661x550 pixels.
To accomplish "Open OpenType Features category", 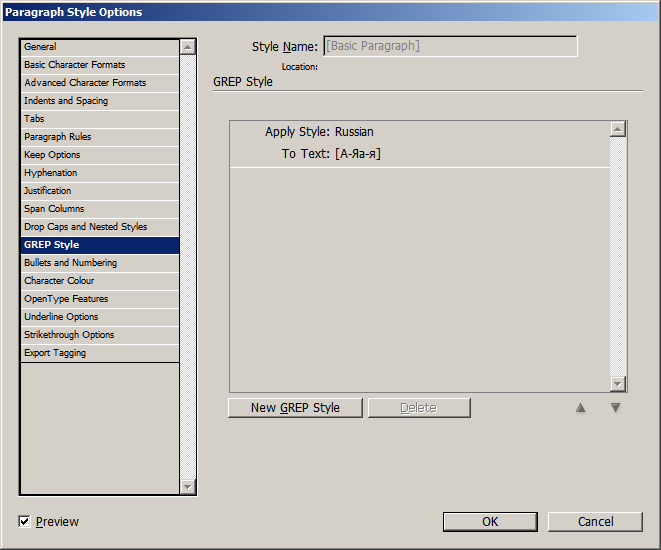I will pyautogui.click(x=100, y=299).
